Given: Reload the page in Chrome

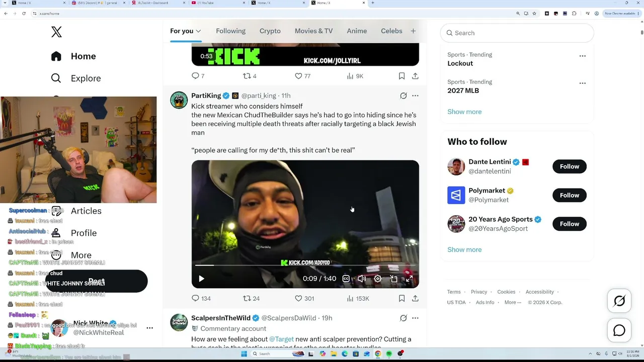Looking at the screenshot, I should click(24, 14).
